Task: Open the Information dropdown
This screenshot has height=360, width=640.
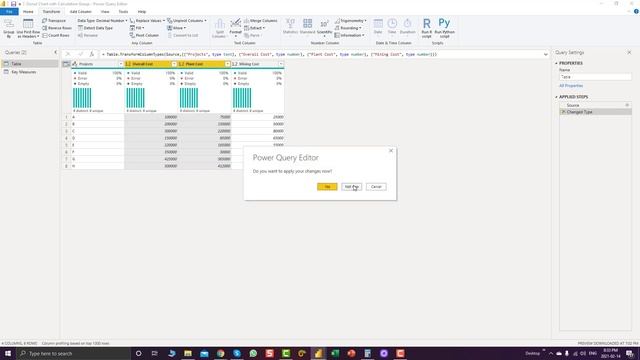Action: point(349,35)
